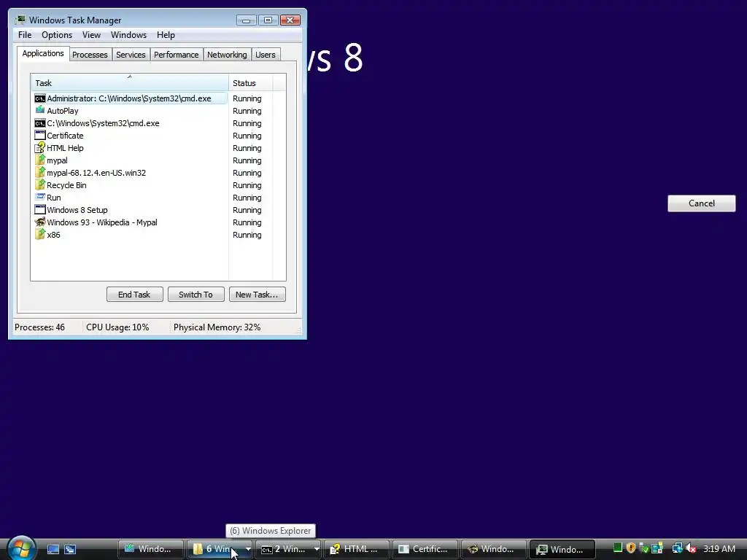The width and height of the screenshot is (747, 560).
Task: Click the Task Manager taskbar button
Action: [562, 549]
